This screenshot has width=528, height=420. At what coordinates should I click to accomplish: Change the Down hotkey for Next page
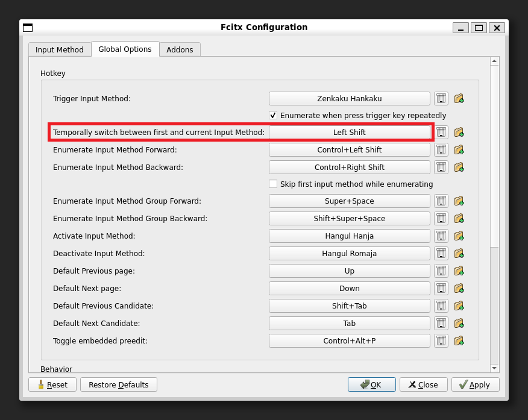pyautogui.click(x=350, y=289)
